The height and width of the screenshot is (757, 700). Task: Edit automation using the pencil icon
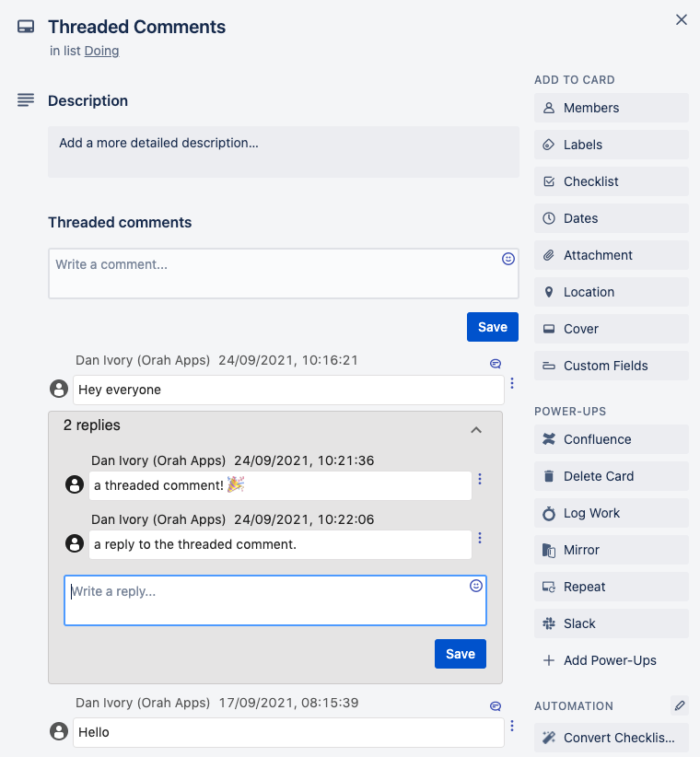[x=679, y=705]
